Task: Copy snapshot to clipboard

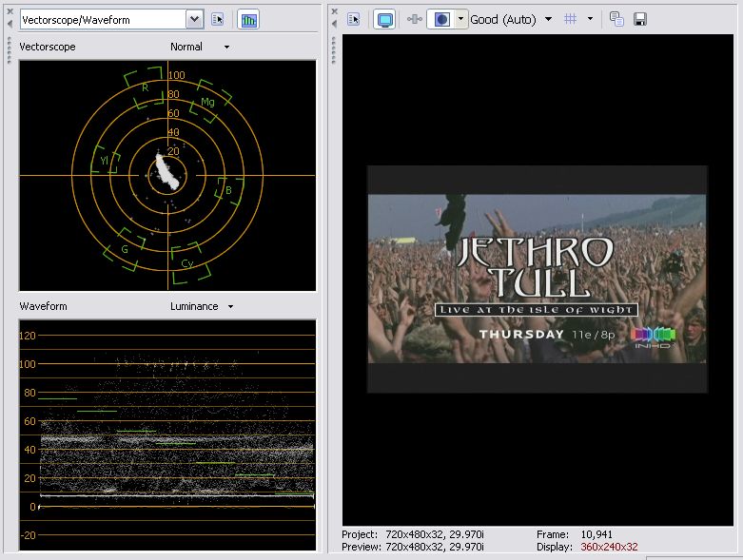Action: [616, 19]
